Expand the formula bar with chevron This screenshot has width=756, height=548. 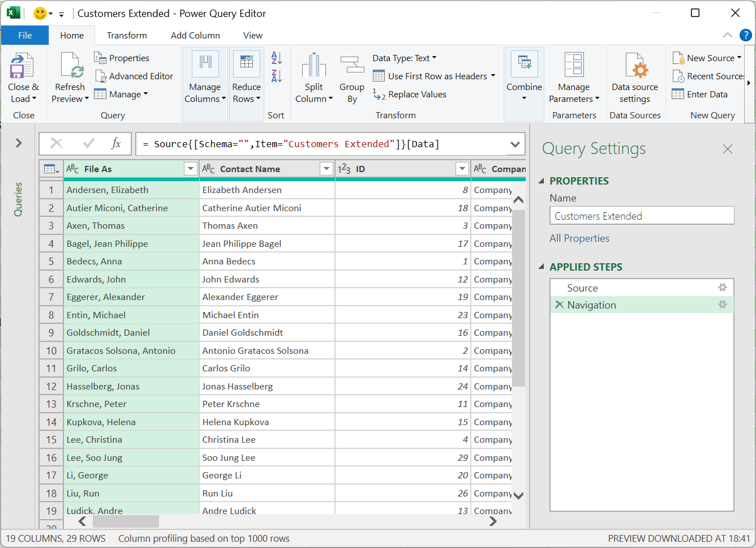515,144
